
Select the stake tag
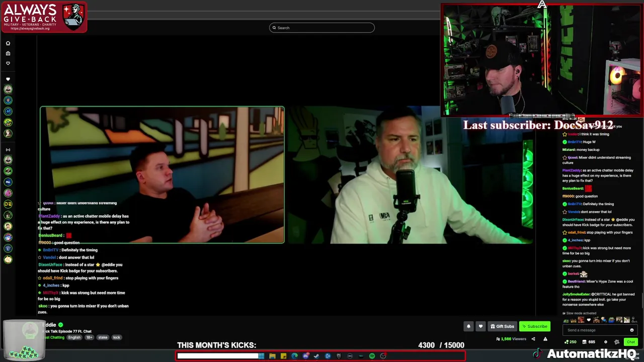tap(103, 337)
